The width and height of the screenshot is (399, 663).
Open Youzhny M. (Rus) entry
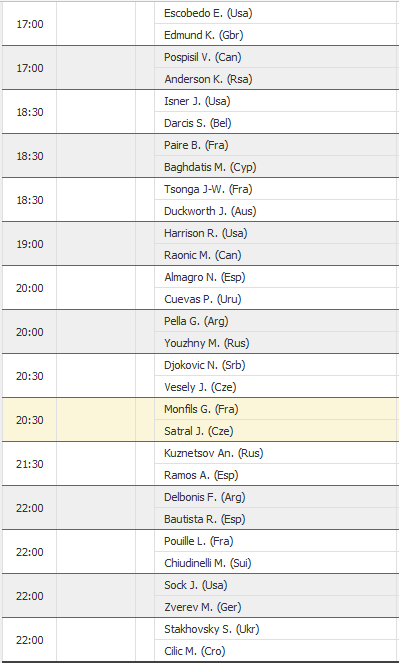[207, 343]
